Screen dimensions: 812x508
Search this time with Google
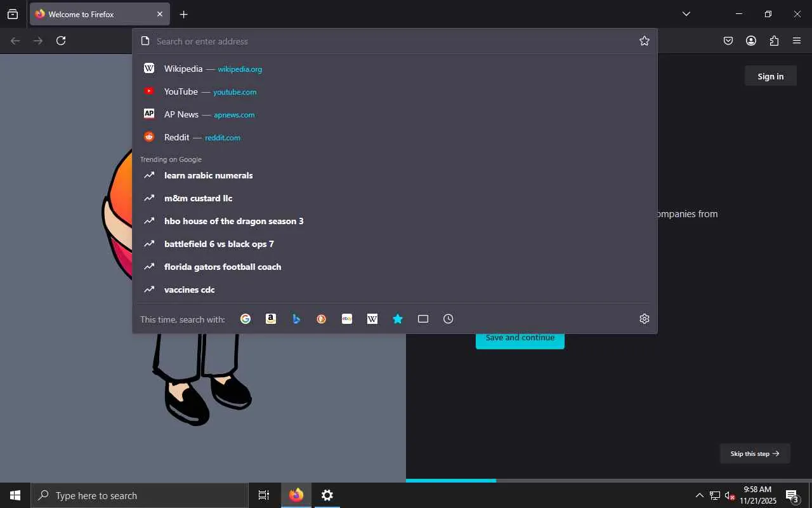coord(246,319)
